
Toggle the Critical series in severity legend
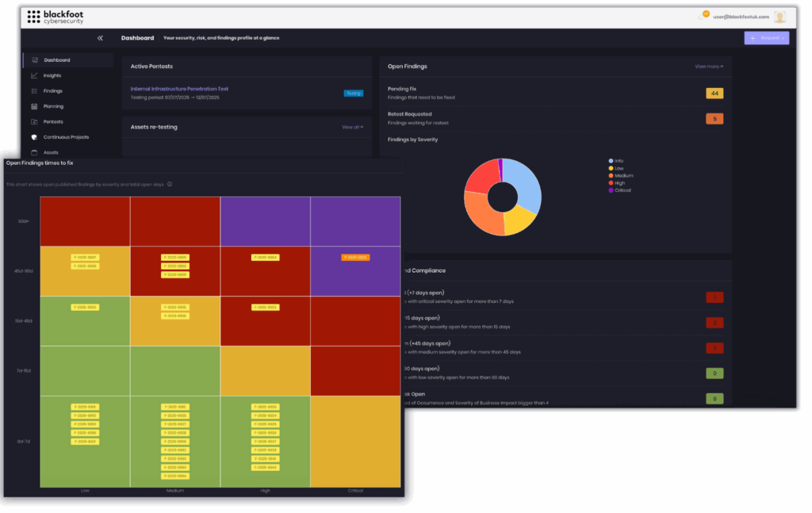(619, 190)
